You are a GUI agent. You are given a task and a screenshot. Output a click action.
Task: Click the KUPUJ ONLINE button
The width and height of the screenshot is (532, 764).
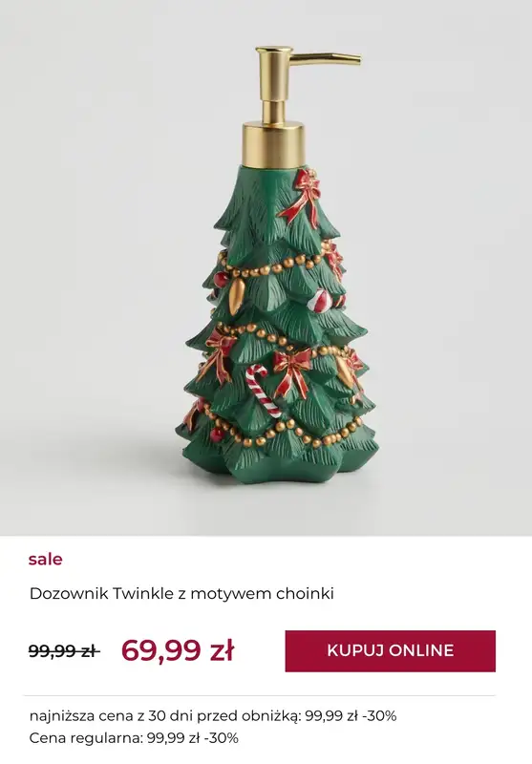(391, 651)
